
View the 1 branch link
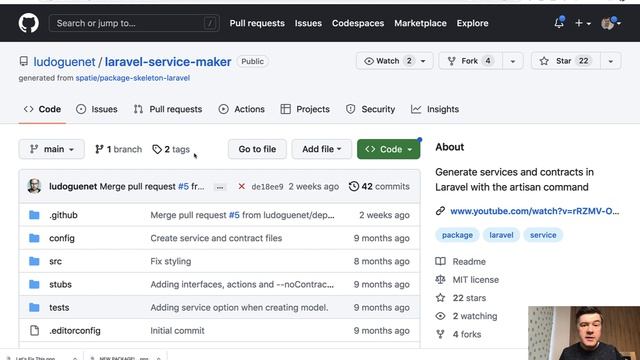pyautogui.click(x=118, y=149)
